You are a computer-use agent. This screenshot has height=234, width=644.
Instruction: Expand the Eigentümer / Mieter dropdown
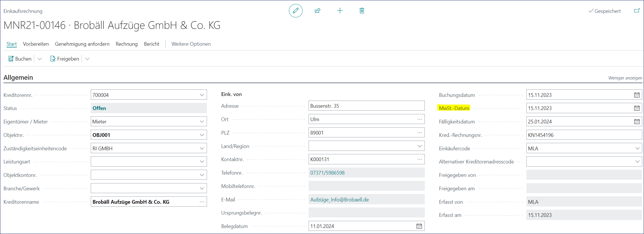pos(202,122)
